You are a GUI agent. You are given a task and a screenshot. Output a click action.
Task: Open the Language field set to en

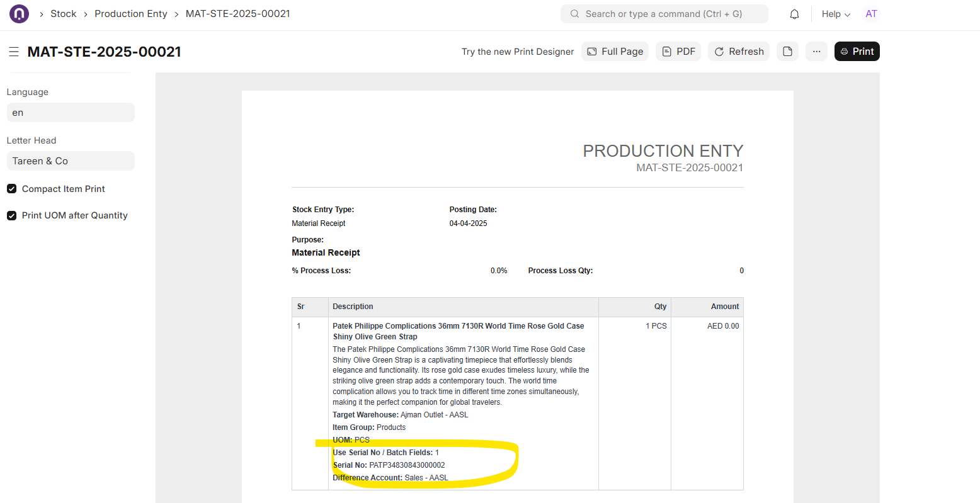(71, 113)
